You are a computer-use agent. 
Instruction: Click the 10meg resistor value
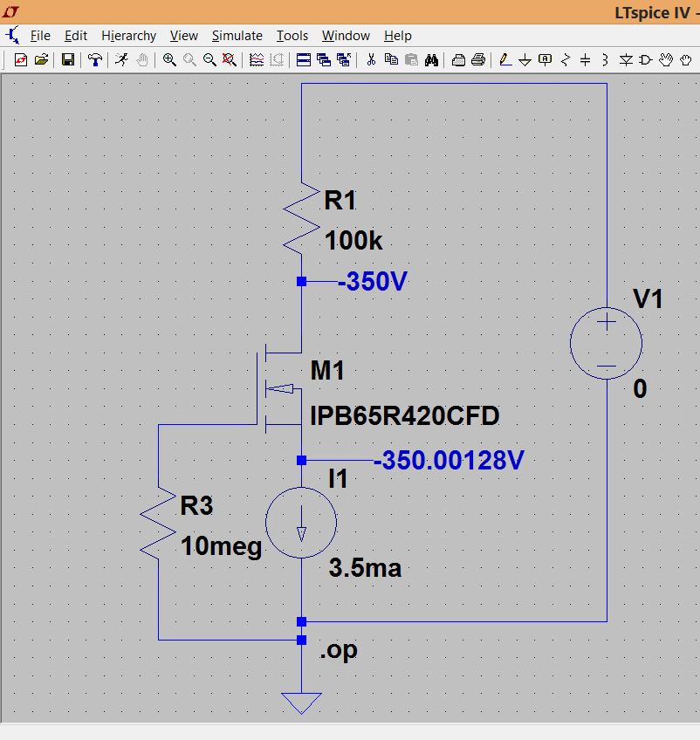pos(222,546)
